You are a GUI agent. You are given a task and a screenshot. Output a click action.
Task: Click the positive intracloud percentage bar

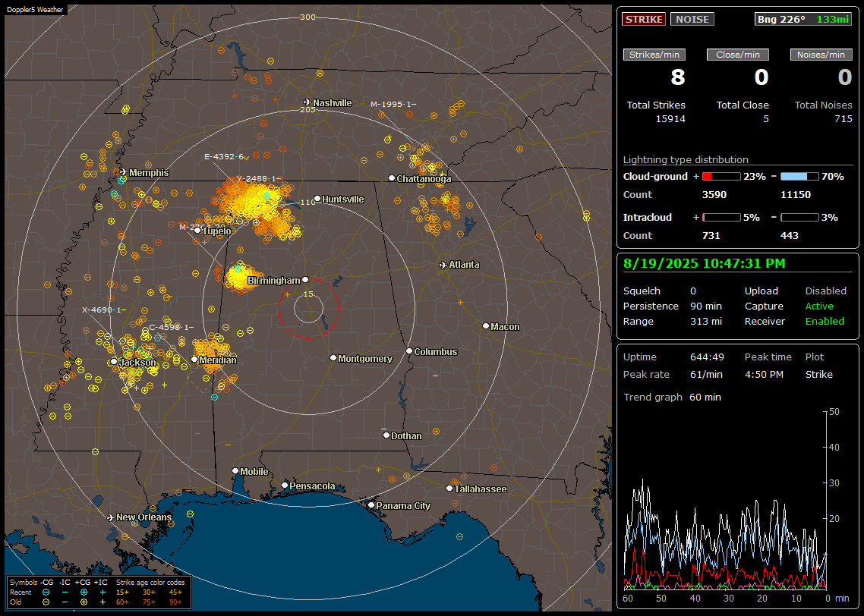pos(721,218)
